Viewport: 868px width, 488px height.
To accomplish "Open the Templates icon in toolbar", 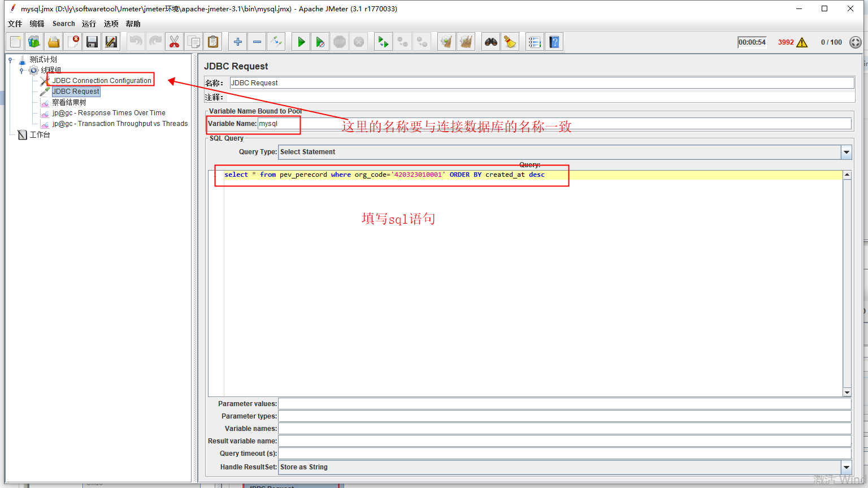I will click(x=34, y=42).
